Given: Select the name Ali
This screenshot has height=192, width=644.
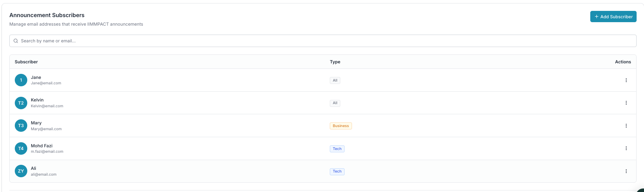Looking at the screenshot, I should (33, 168).
